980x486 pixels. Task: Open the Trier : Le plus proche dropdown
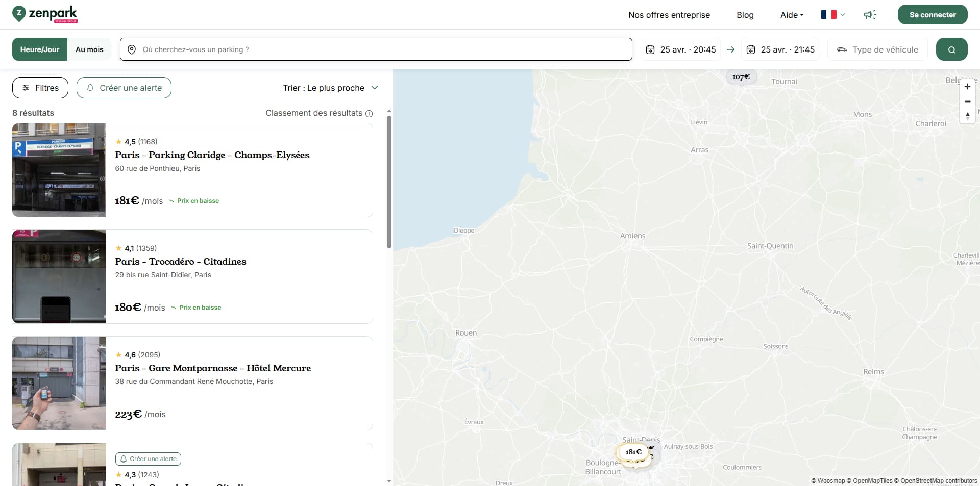pos(330,88)
